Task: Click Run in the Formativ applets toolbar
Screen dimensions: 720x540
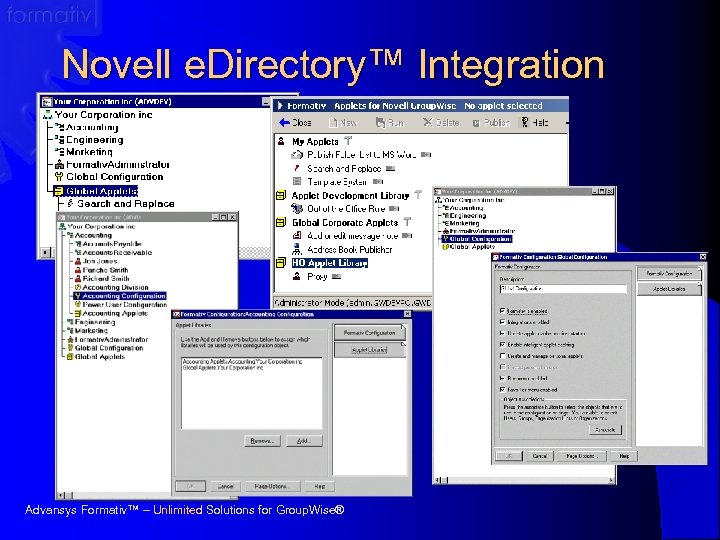Action: (390, 123)
